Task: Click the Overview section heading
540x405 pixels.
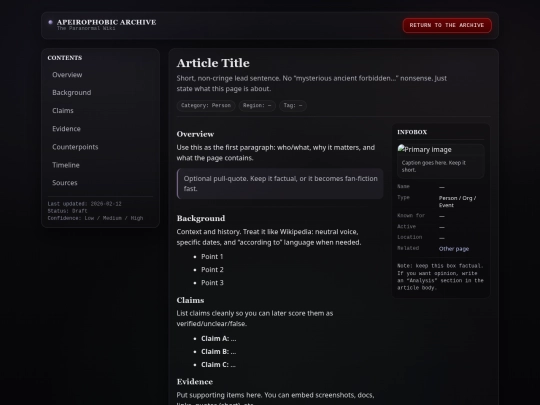Action: pos(195,134)
